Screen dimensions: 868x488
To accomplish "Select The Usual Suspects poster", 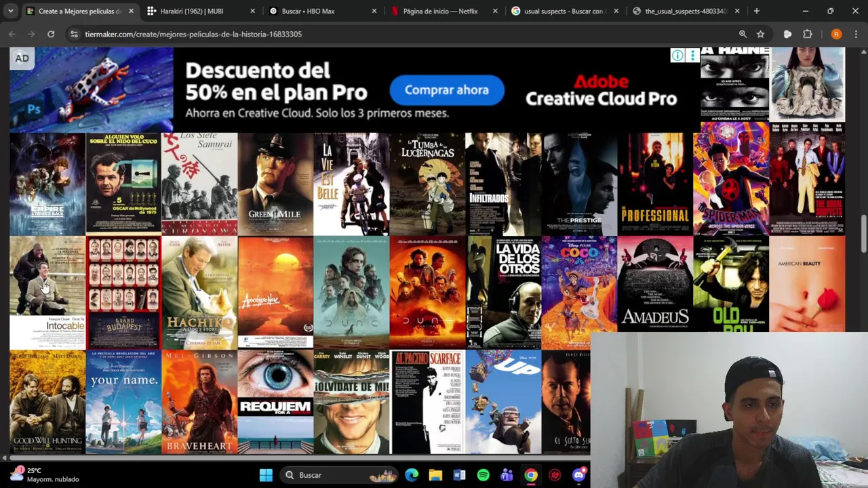I will point(807,179).
